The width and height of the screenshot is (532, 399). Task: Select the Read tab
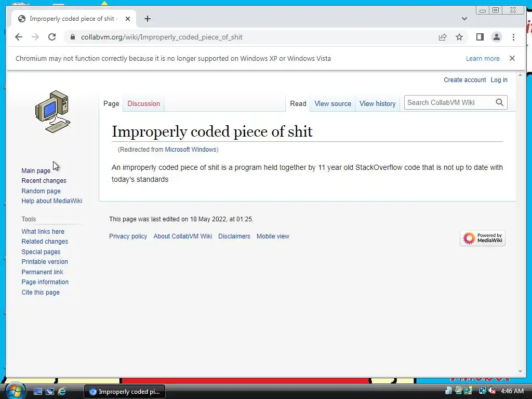298,103
